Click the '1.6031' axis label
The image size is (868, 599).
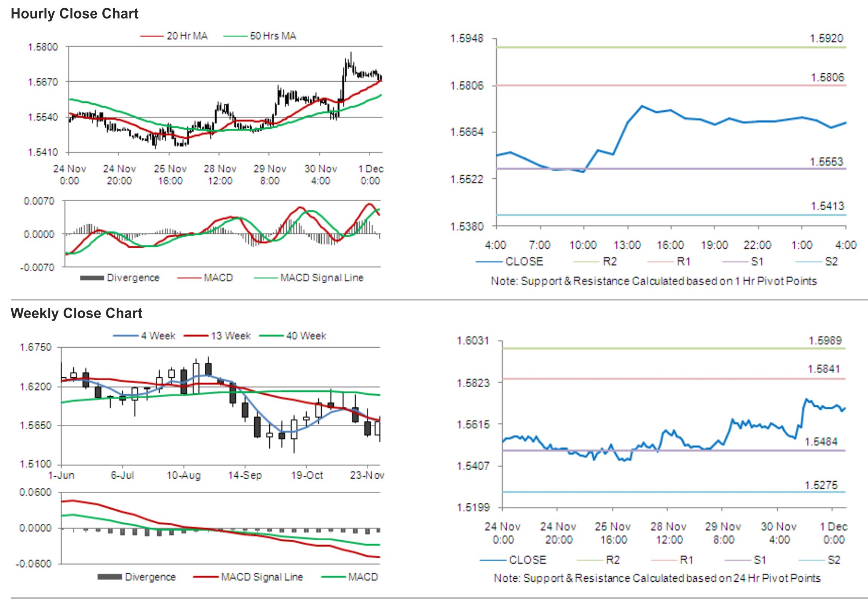(473, 341)
